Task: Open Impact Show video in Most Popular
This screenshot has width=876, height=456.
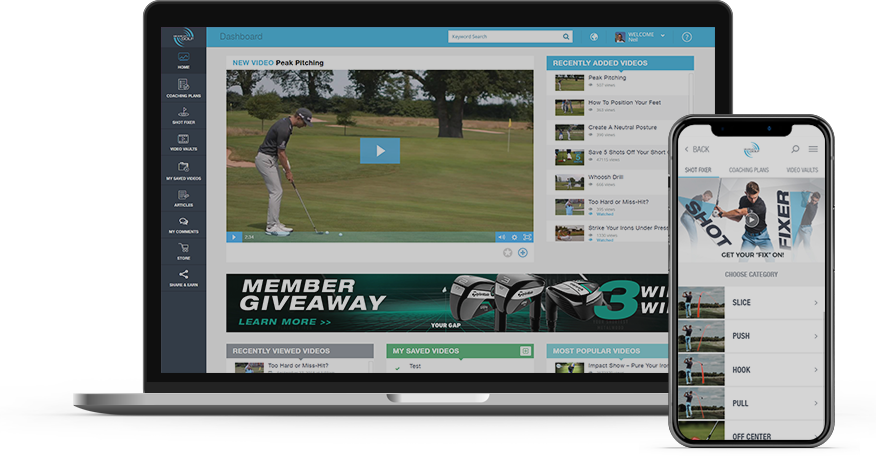Action: point(628,366)
